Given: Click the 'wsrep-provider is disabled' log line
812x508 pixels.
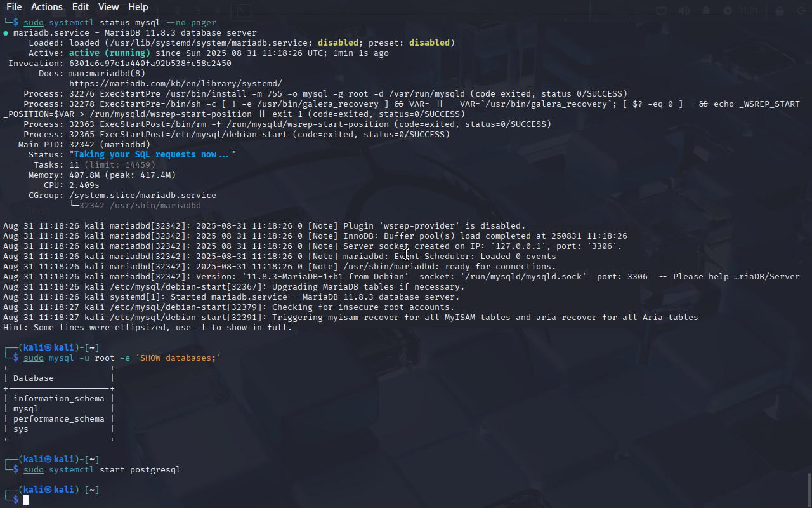Looking at the screenshot, I should tap(265, 226).
